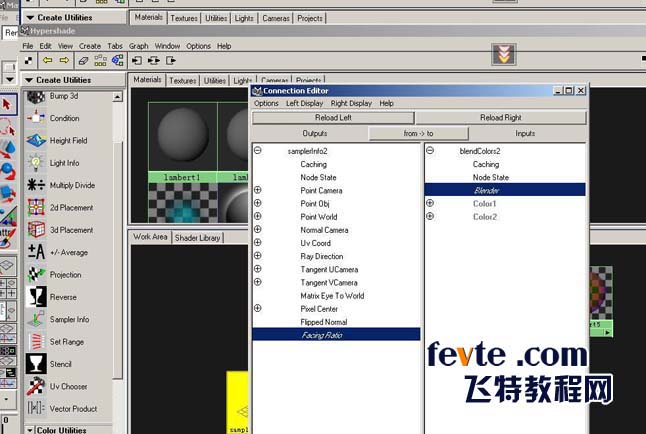The width and height of the screenshot is (646, 434).
Task: Open the Left Display menu
Action: pos(304,103)
